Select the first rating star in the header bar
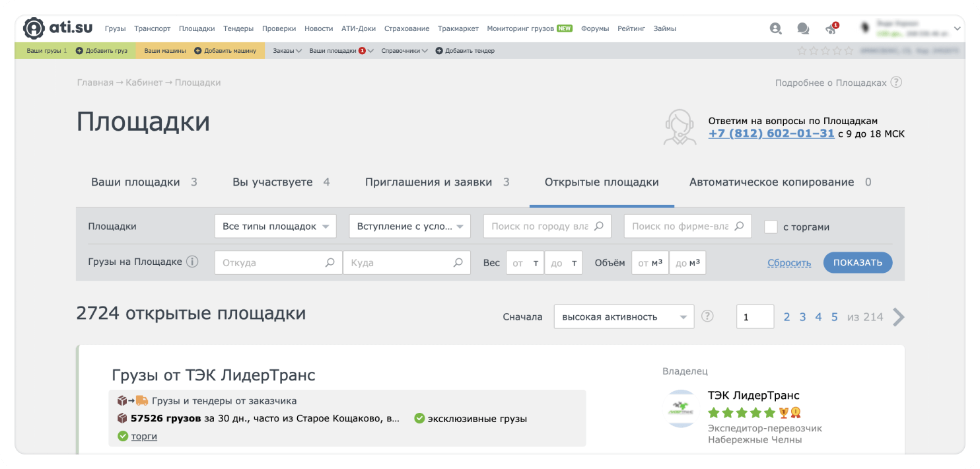 [802, 51]
